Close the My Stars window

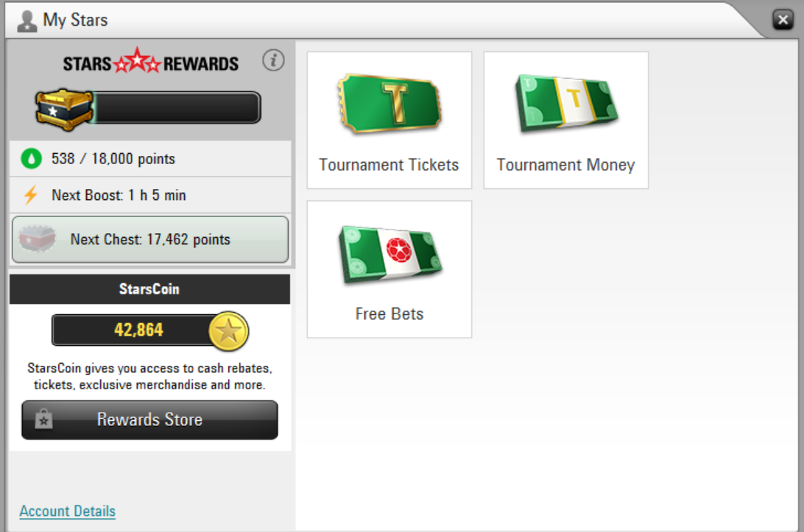pos(783,19)
